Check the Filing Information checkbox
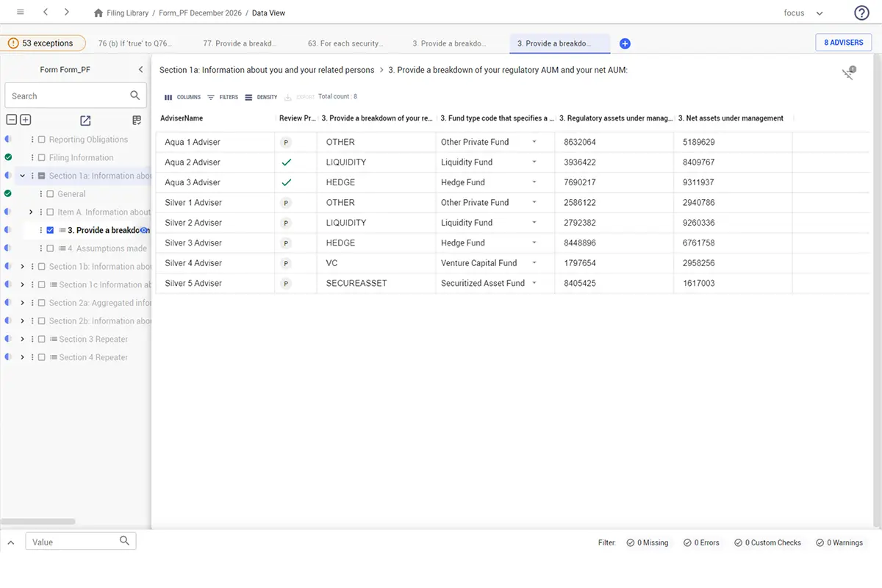 click(42, 158)
